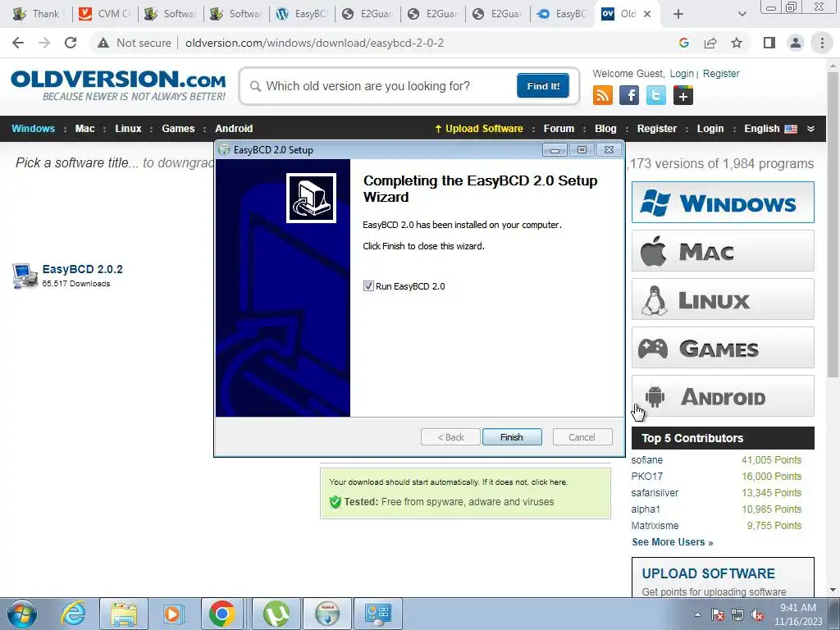Click the OLDVERSION.COM logo
Screen dimensions: 840x630
coord(118,84)
